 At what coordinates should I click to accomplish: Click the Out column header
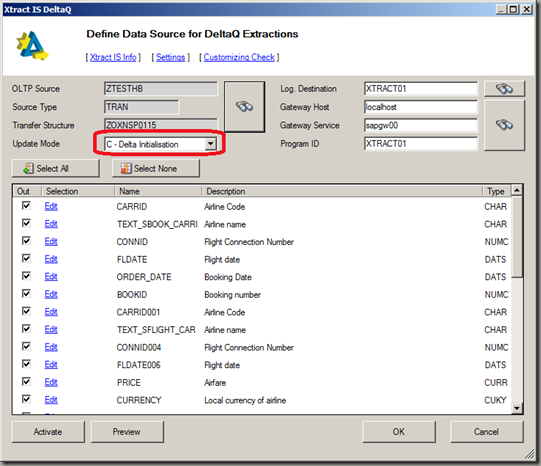point(27,191)
